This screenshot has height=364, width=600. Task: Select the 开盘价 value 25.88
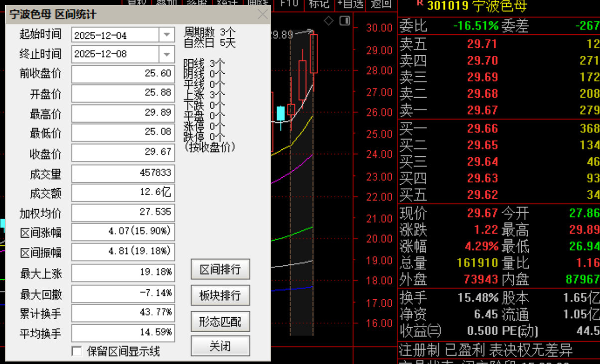coord(123,93)
